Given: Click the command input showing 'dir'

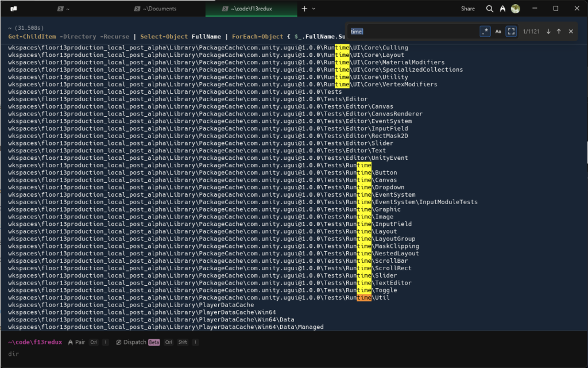Looking at the screenshot, I should (14, 354).
